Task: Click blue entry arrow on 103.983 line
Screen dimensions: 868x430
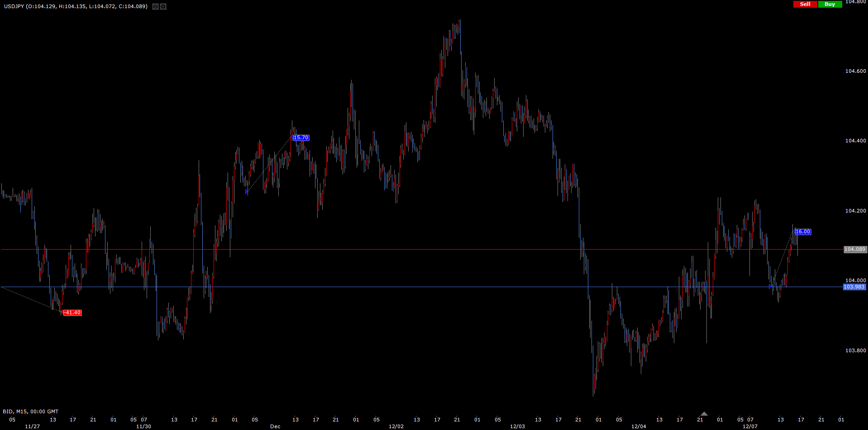Action: (770, 286)
